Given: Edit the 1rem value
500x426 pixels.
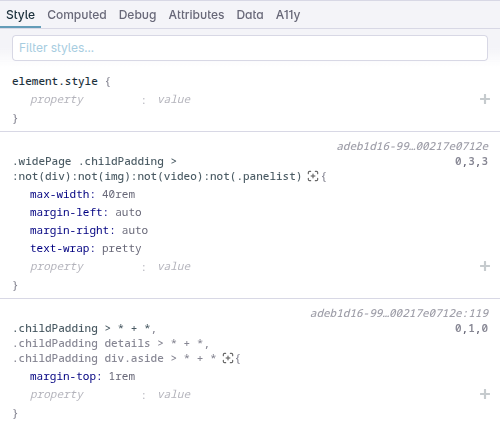Looking at the screenshot, I should point(122,376).
